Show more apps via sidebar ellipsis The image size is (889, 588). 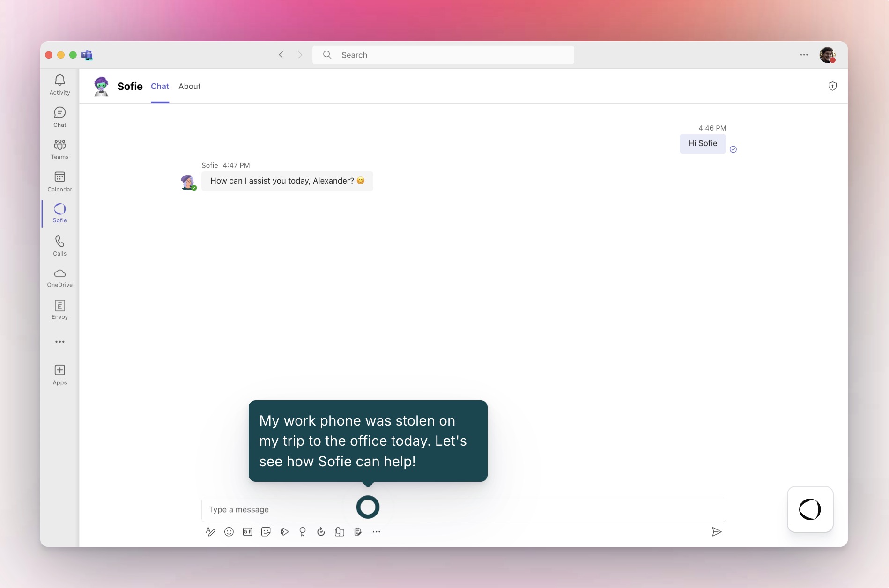pyautogui.click(x=59, y=342)
